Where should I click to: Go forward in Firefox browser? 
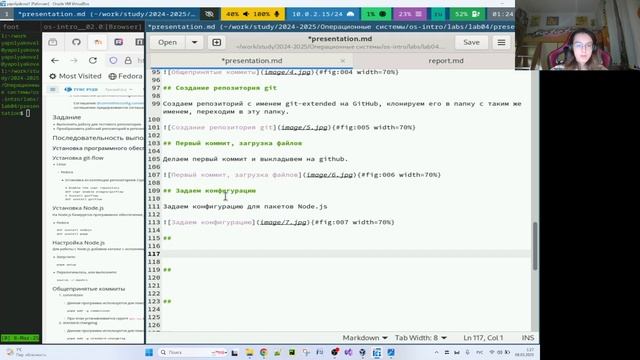73,60
